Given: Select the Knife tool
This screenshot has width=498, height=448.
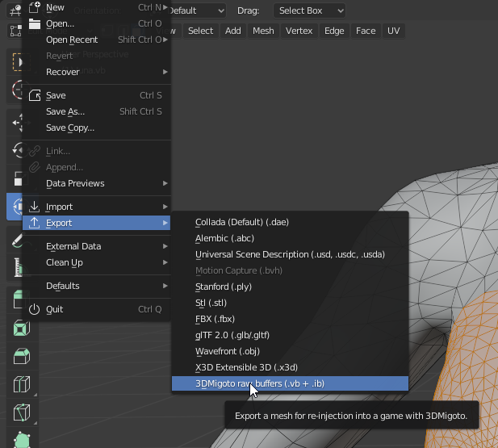Looking at the screenshot, I should point(22,412).
